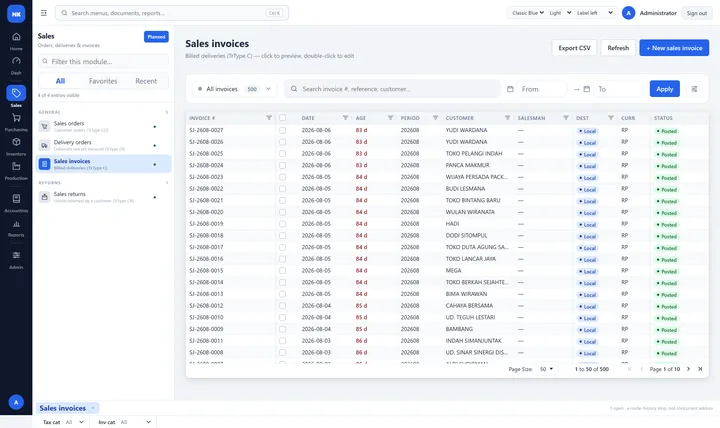Open the From date calendar icon
The image size is (720, 428).
click(x=510, y=89)
